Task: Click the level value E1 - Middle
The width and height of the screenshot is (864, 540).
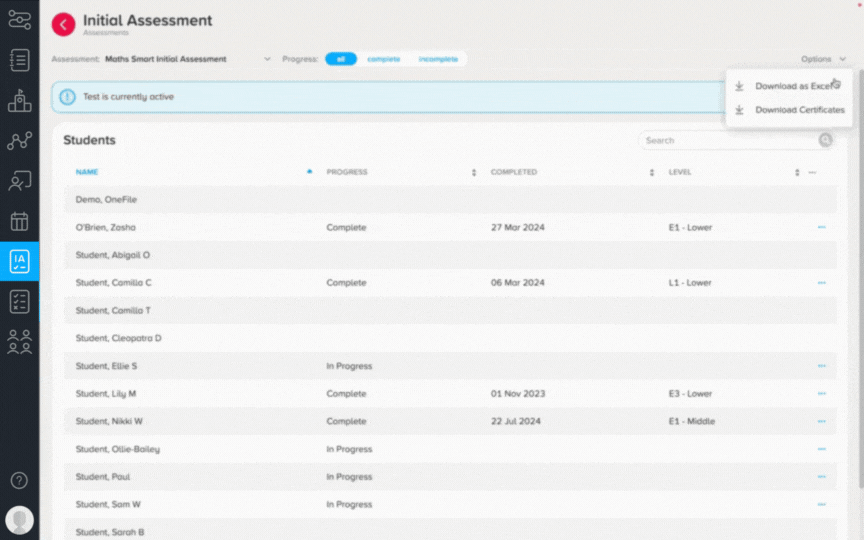Action: pos(692,421)
